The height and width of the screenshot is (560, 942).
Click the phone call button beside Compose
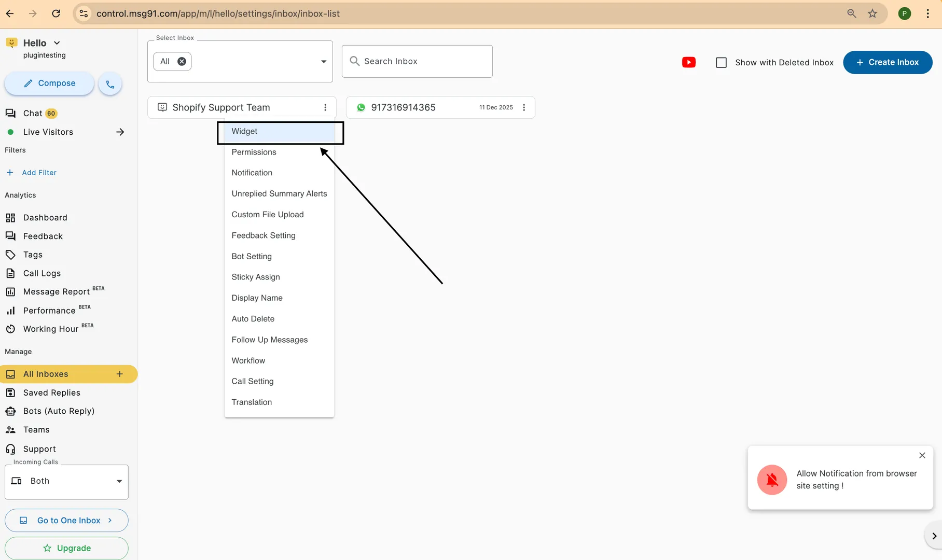click(110, 83)
